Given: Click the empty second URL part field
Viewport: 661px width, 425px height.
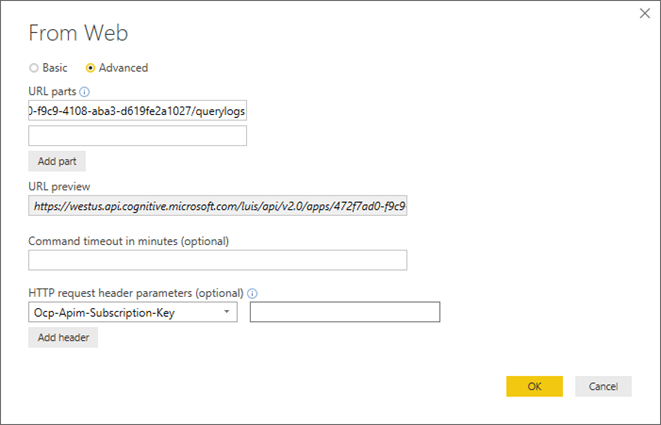Looking at the screenshot, I should [137, 136].
